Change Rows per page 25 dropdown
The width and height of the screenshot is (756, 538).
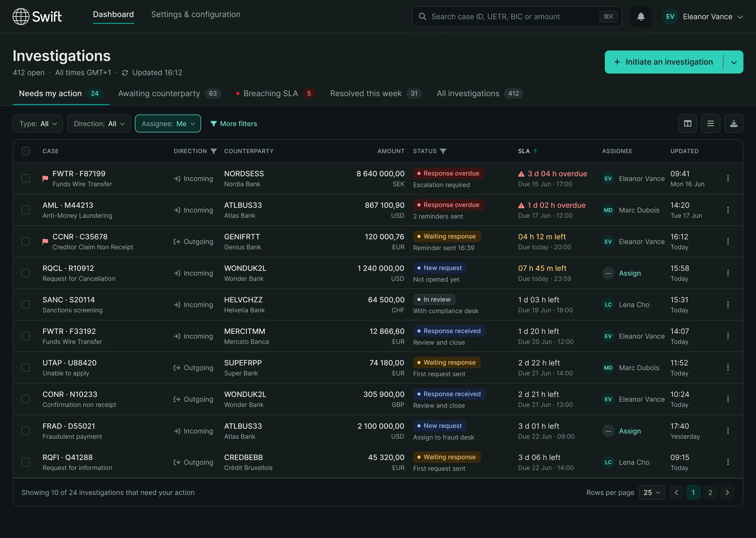pos(652,492)
